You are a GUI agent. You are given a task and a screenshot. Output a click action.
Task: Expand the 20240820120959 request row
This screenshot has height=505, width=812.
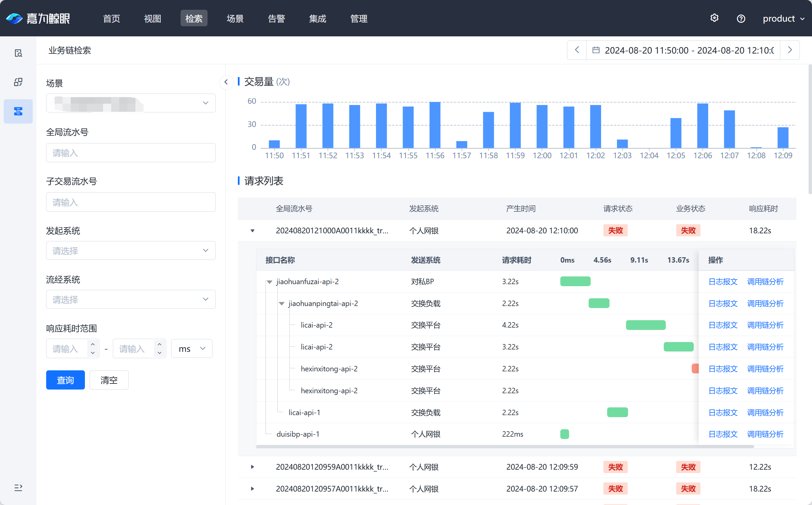pos(252,467)
